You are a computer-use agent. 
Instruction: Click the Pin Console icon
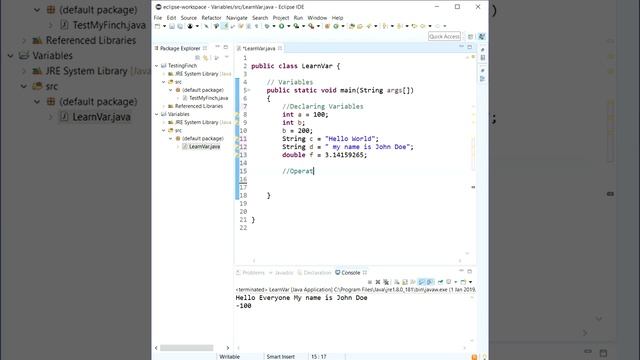[x=440, y=282]
